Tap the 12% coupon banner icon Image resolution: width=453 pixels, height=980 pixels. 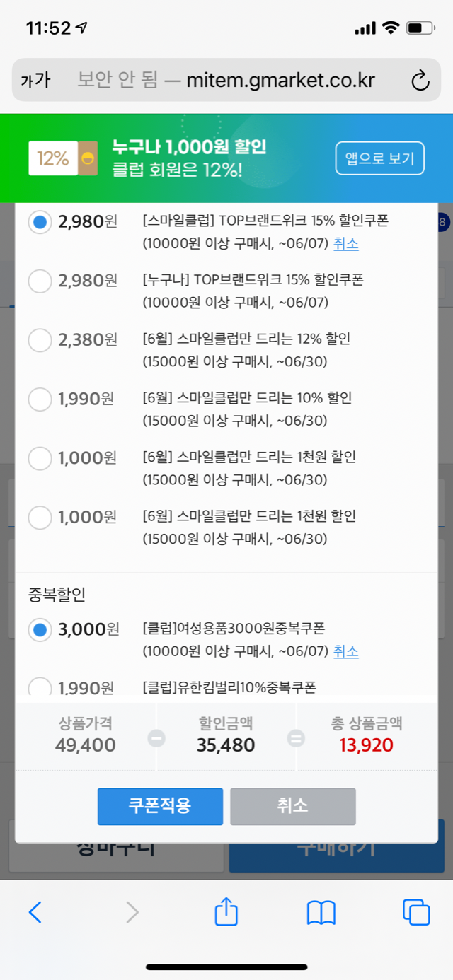point(62,158)
